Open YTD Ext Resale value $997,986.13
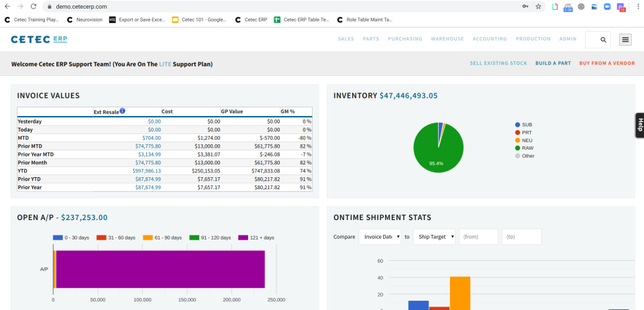644x310 pixels. point(147,171)
